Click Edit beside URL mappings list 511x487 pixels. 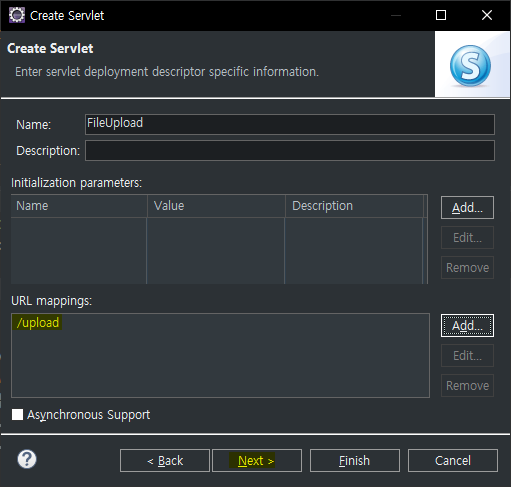[x=467, y=356]
